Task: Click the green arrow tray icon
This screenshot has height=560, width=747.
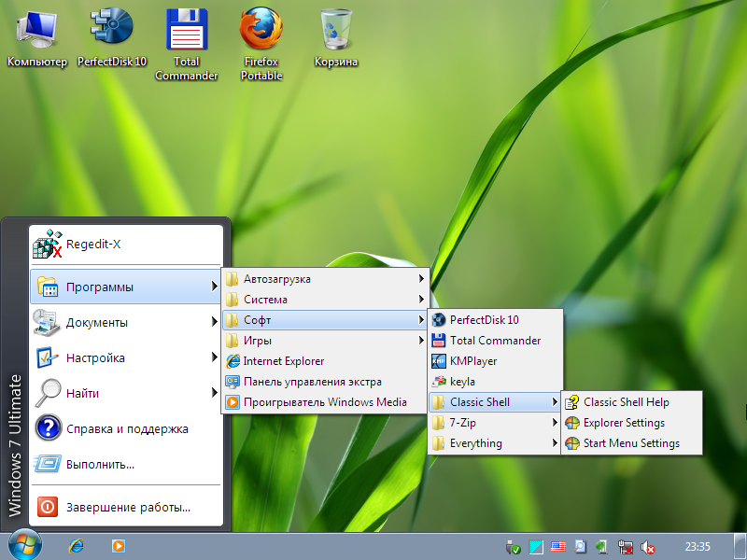Action: pos(602,547)
